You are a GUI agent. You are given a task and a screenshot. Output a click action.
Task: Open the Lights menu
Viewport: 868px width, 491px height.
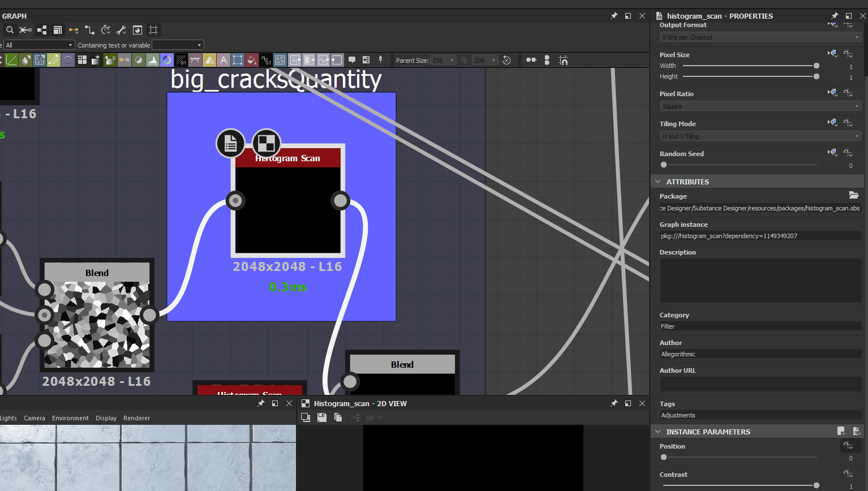pos(8,418)
